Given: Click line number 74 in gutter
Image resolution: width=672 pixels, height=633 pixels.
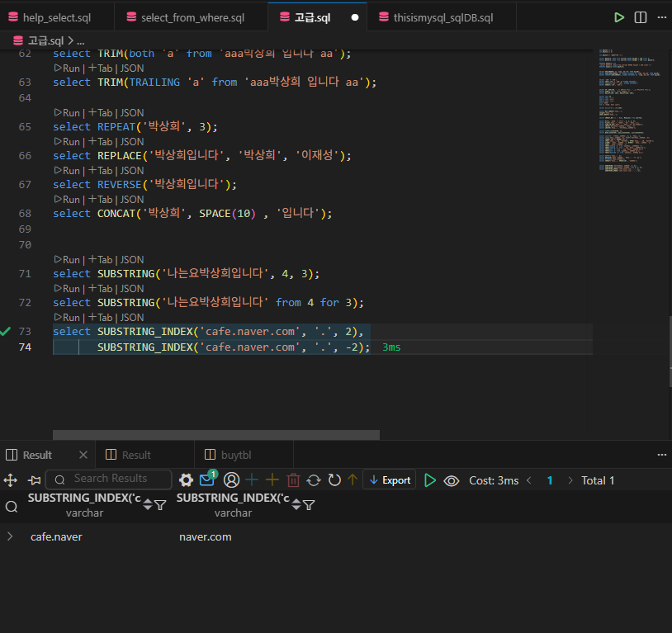Looking at the screenshot, I should pos(25,347).
